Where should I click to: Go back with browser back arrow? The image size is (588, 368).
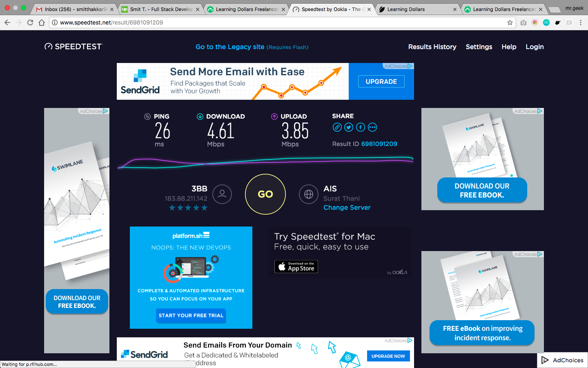pyautogui.click(x=7, y=22)
